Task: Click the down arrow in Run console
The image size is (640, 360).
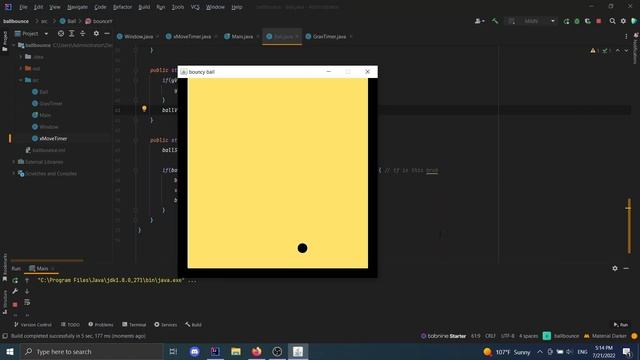Action: pyautogui.click(x=27, y=291)
